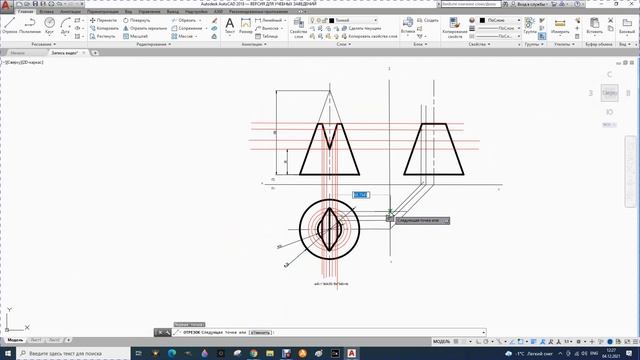Toggle the МОДЕЛЬ space status button
Viewport: 640px width, 360px height.
(441, 341)
